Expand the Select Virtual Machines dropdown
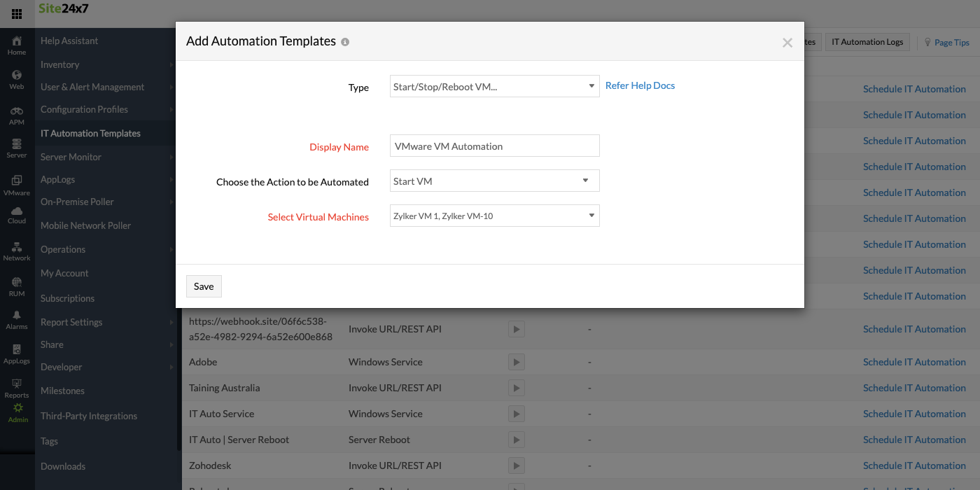 click(x=494, y=216)
